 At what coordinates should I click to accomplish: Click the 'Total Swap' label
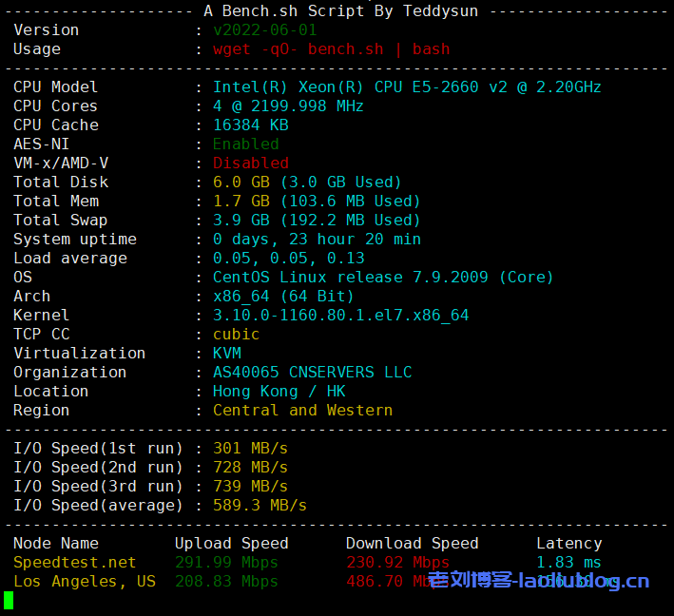61,220
